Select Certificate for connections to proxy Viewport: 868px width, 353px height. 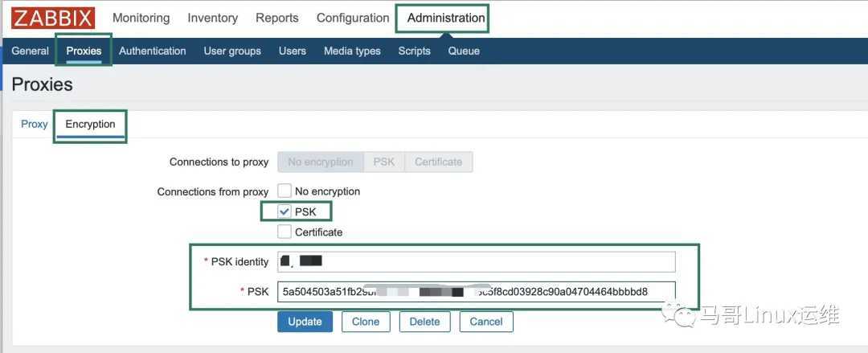(x=439, y=162)
